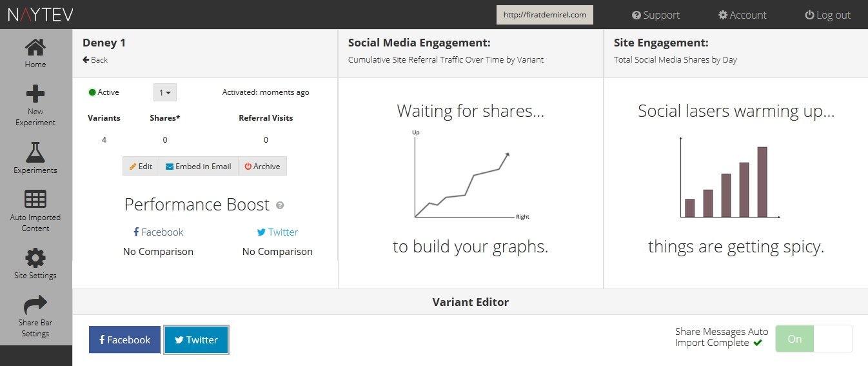Click the Performance Boost help icon

tap(280, 205)
